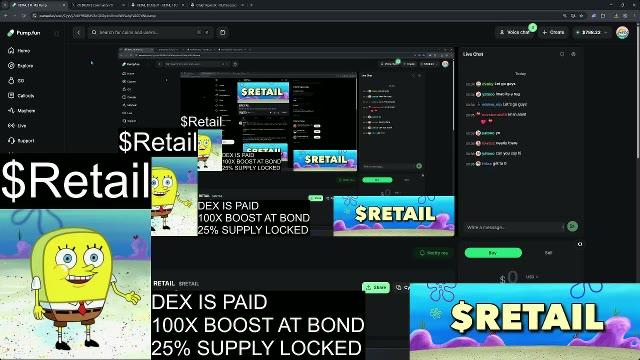The image size is (640, 360).
Task: Click the browser zoom magnifier icon
Action: [x=564, y=16]
